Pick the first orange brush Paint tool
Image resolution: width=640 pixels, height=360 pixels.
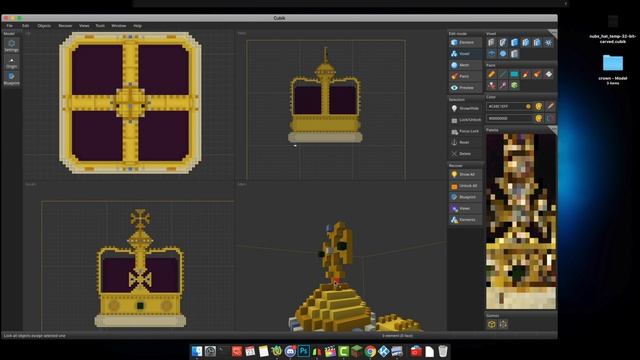(526, 74)
